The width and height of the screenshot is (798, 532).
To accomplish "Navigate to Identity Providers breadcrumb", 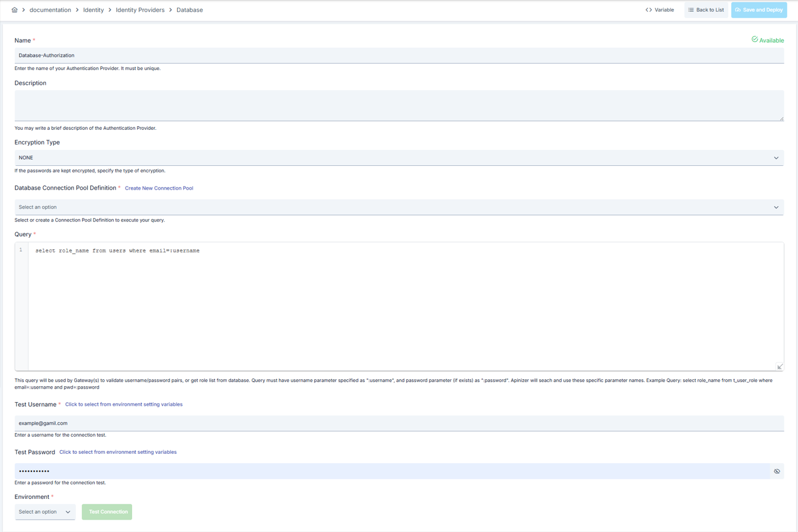I will [x=140, y=10].
